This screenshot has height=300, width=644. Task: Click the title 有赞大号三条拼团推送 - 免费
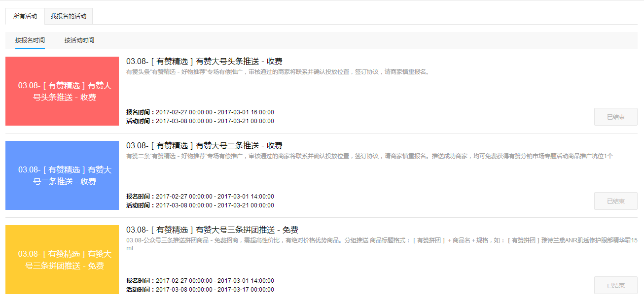pyautogui.click(x=212, y=230)
